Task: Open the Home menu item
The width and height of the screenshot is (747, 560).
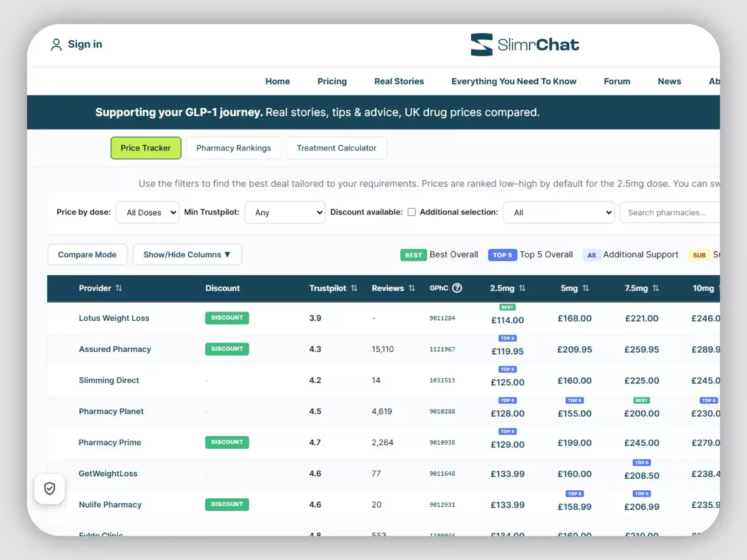Action: tap(278, 81)
